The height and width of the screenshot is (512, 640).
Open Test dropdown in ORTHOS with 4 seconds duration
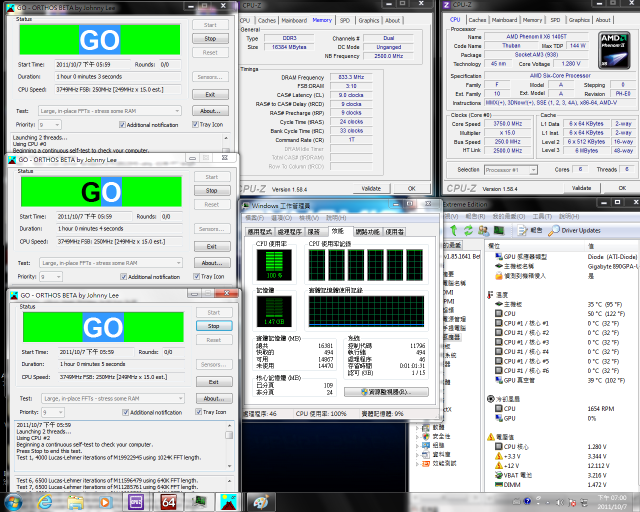pos(111,263)
